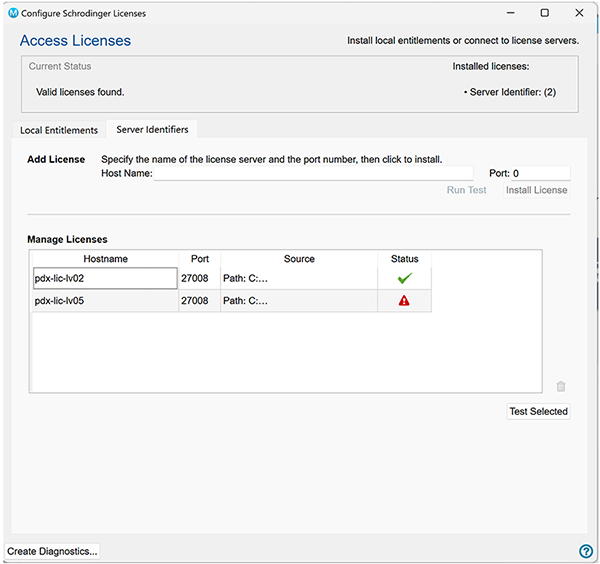Maximize the Configure Schrodinger Licenses window
This screenshot has width=600, height=564.
pos(545,13)
